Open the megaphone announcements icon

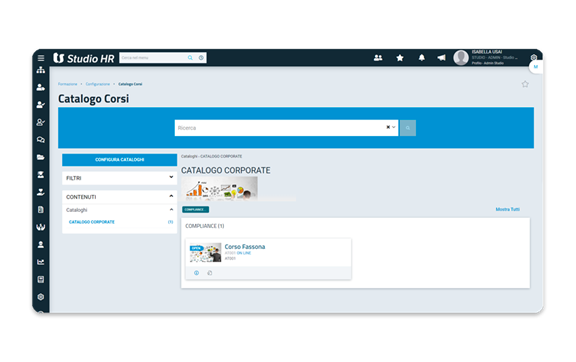coord(442,58)
